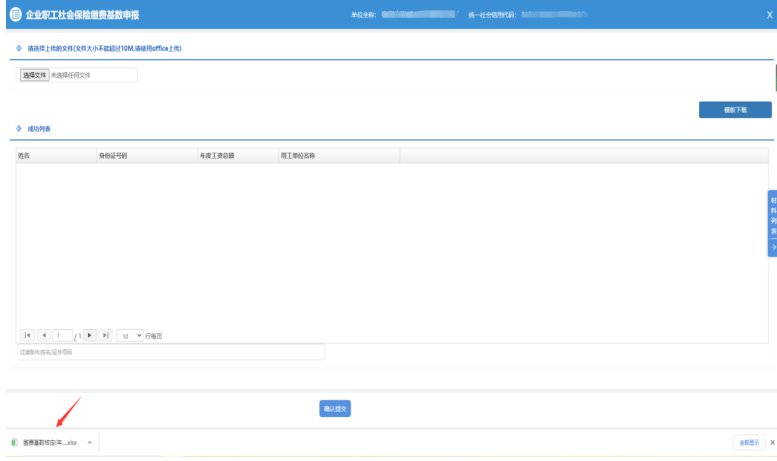
Task: Click the arrow on the 材料列表 side panel
Action: (773, 246)
